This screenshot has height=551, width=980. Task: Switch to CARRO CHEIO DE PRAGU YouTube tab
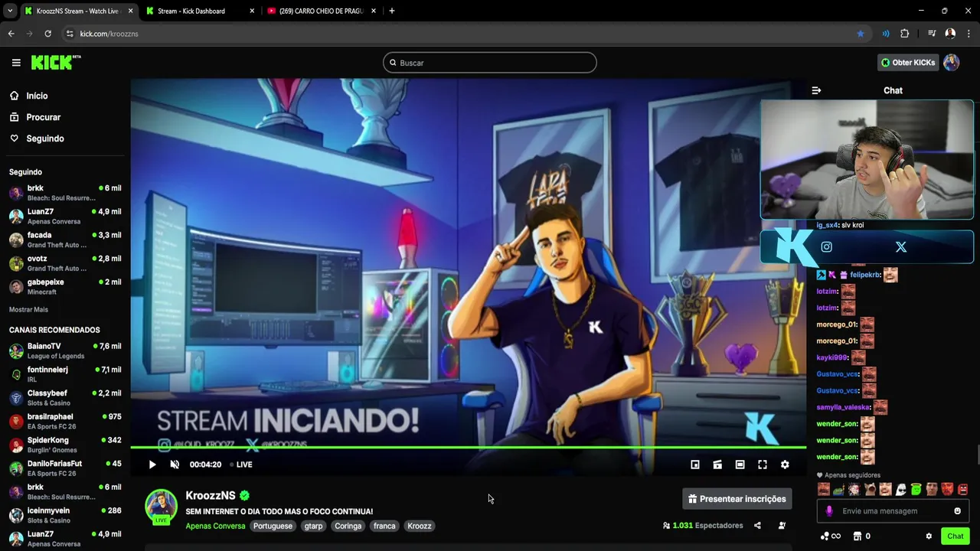pyautogui.click(x=322, y=11)
